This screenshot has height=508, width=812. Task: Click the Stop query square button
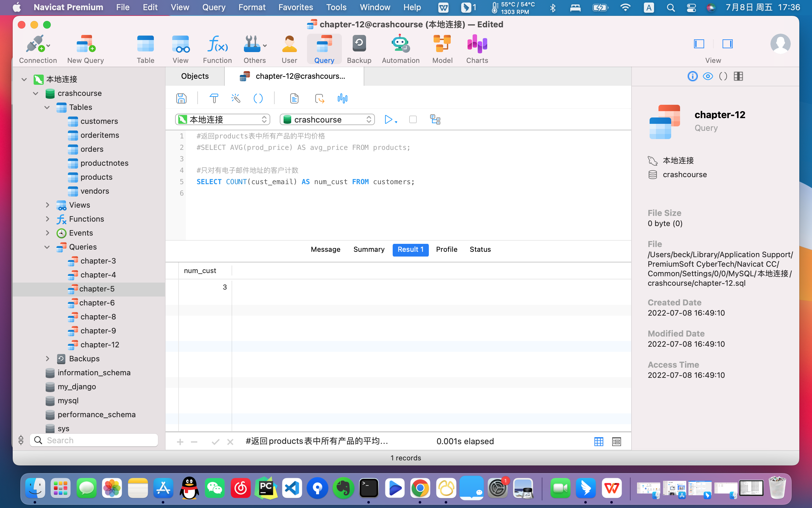tap(413, 120)
